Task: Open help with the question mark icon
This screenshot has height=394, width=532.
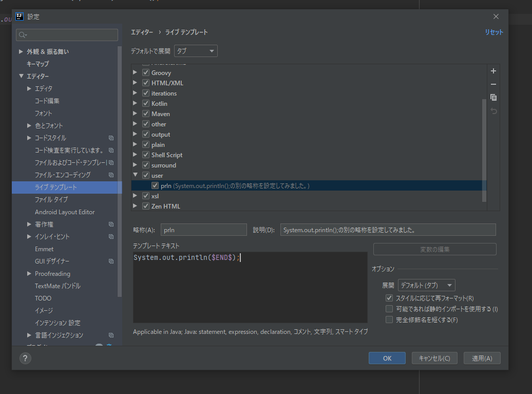Action: [25, 358]
